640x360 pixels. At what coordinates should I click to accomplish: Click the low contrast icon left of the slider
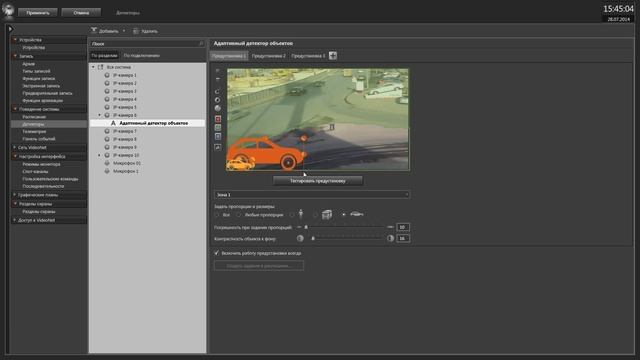click(x=300, y=238)
